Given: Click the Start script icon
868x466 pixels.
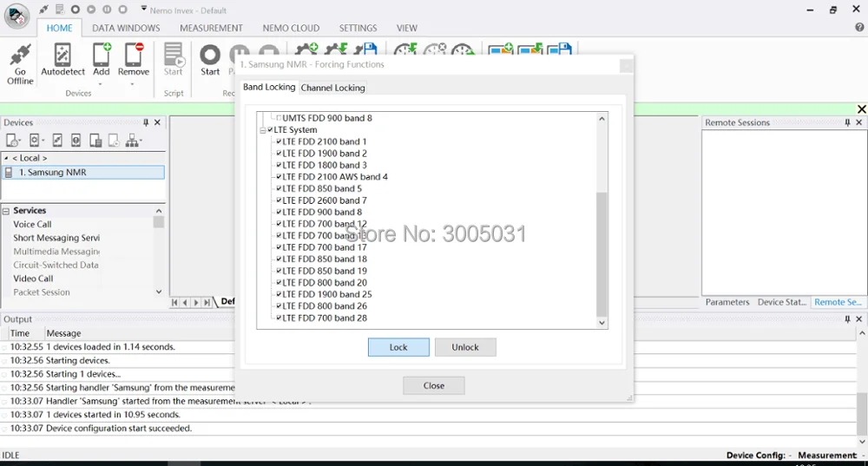Looking at the screenshot, I should click(x=174, y=55).
